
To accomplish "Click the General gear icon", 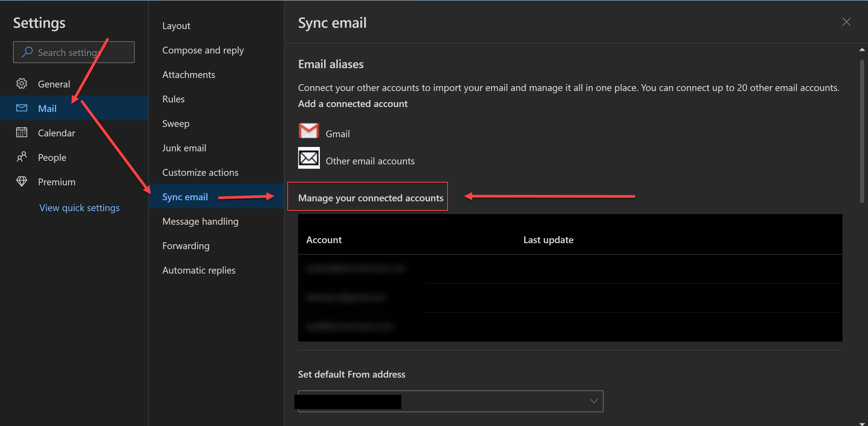I will [21, 84].
